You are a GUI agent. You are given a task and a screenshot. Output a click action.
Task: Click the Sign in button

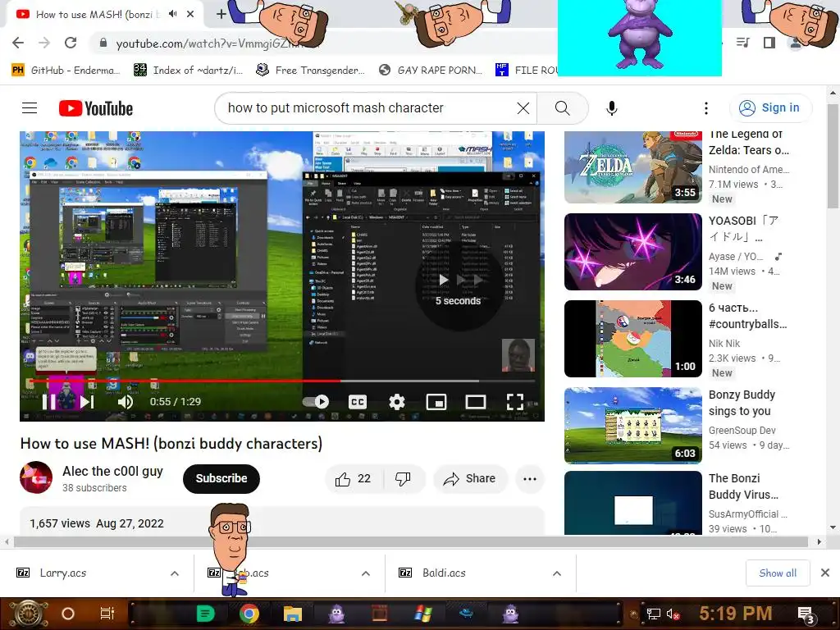[x=770, y=107]
